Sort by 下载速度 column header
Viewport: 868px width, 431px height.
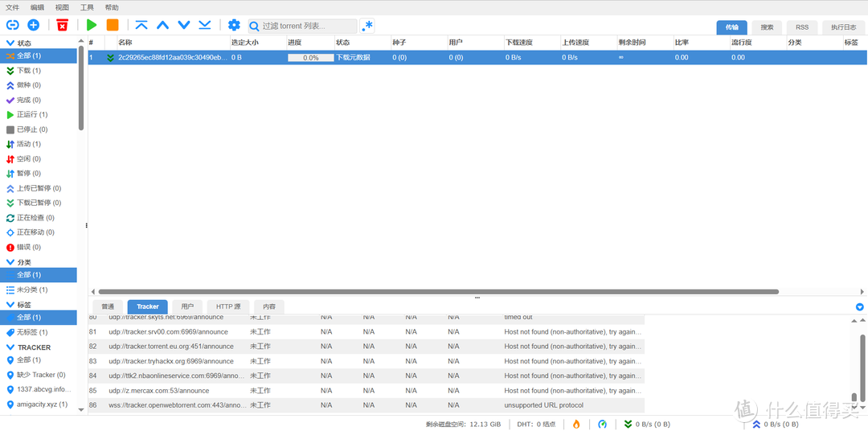point(531,43)
